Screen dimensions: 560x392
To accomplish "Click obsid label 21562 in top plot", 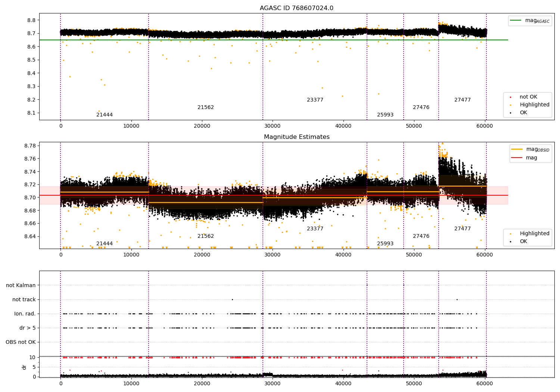I will (x=206, y=108).
